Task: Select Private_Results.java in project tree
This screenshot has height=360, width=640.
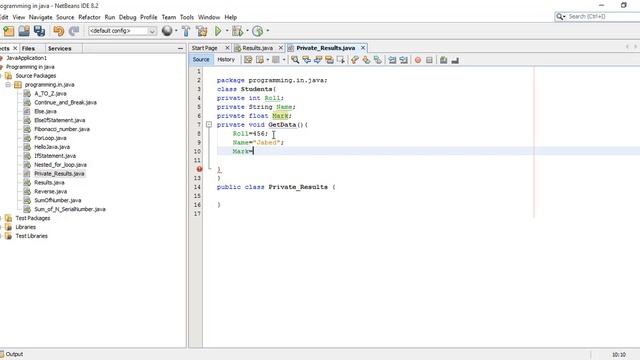Action: (59, 173)
